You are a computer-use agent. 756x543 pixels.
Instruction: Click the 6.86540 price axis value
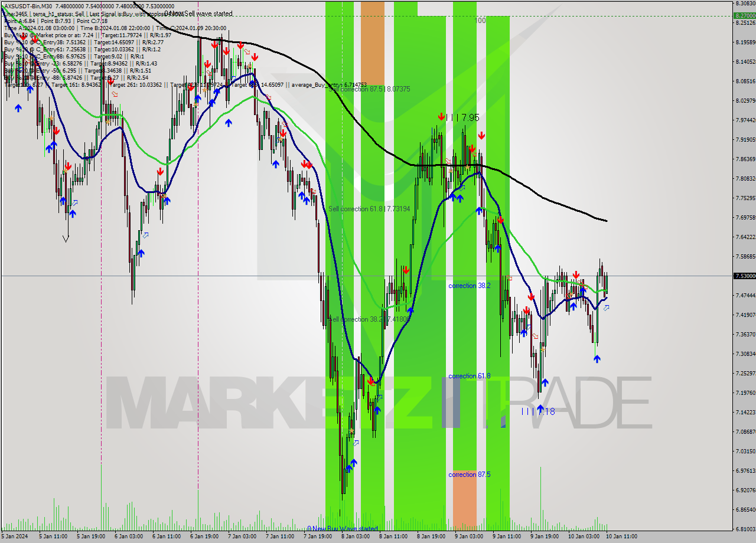(745, 509)
